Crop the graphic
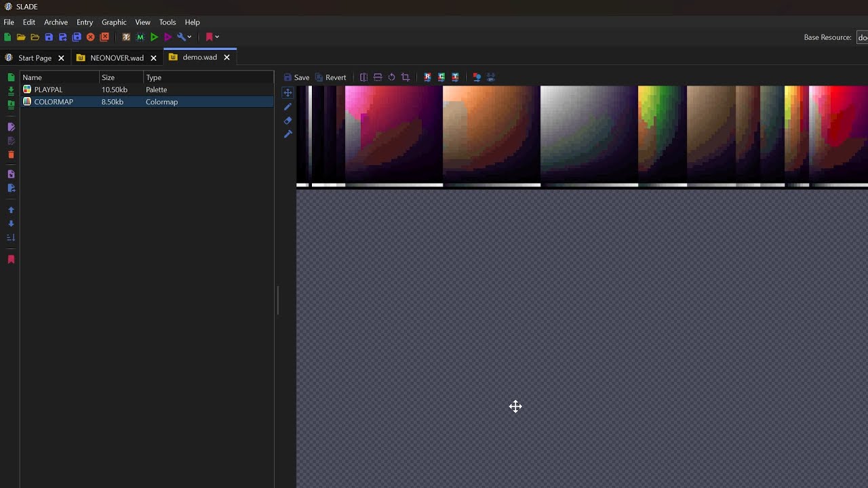868x488 pixels. tap(406, 77)
